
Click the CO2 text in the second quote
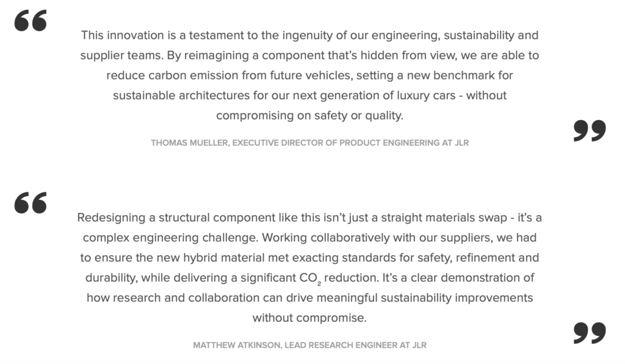click(309, 279)
